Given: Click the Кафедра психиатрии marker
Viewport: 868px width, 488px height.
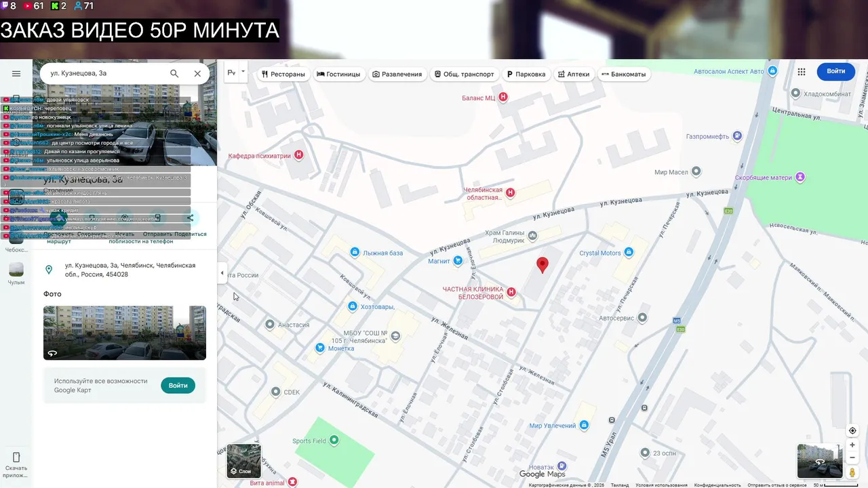Looking at the screenshot, I should [x=299, y=155].
